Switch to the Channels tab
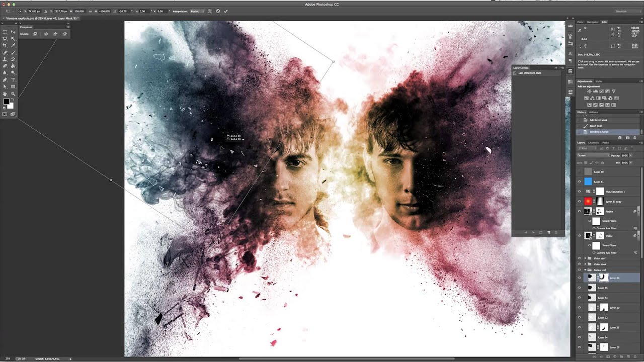This screenshot has width=644, height=362. point(594,143)
